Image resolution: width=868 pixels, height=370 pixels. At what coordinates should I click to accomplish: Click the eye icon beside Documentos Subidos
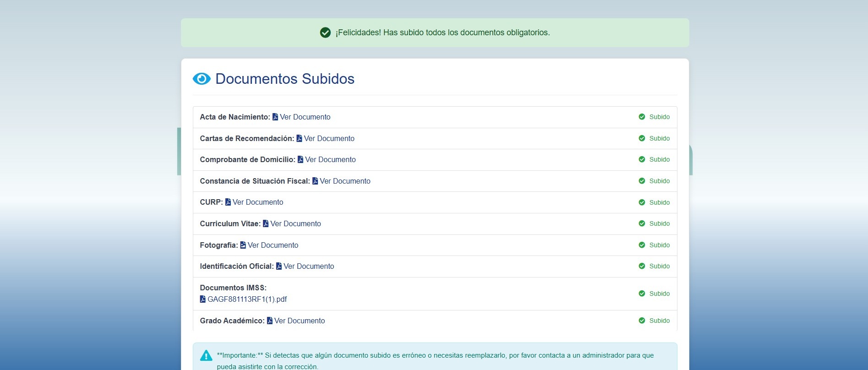(202, 79)
